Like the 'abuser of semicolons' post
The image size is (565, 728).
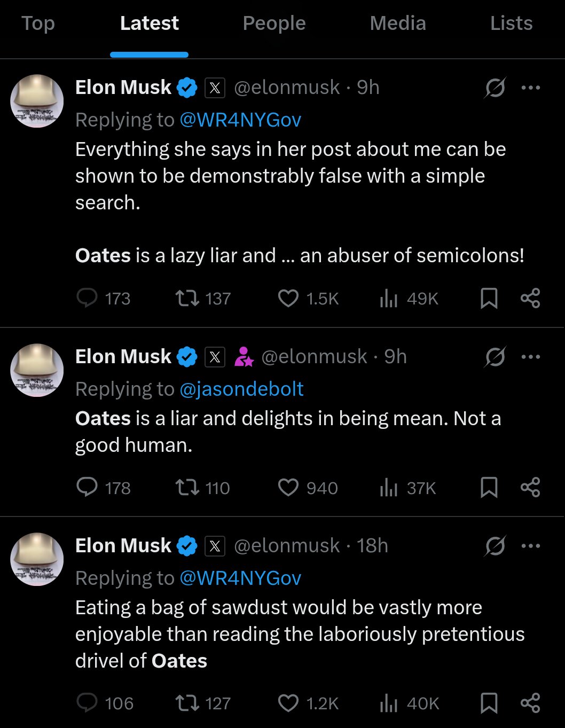288,298
